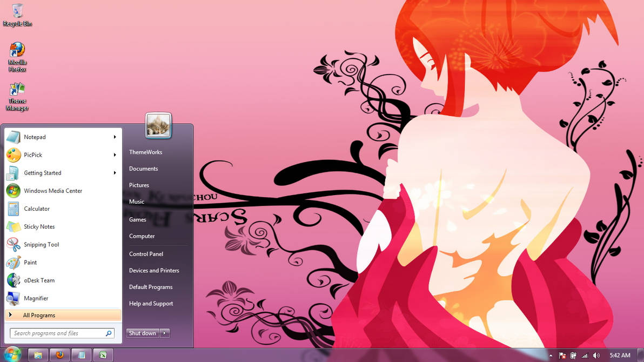
Task: Open the network signal tray icon
Action: [x=585, y=356]
